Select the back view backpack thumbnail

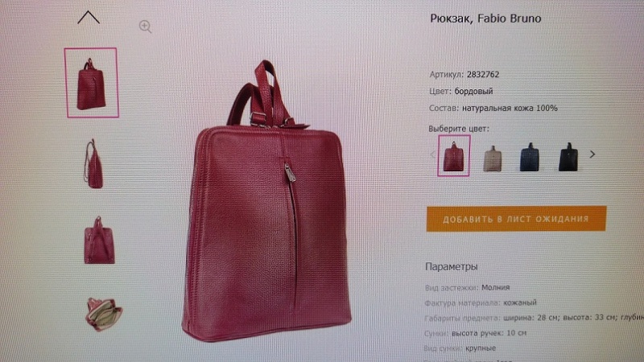[x=99, y=241]
